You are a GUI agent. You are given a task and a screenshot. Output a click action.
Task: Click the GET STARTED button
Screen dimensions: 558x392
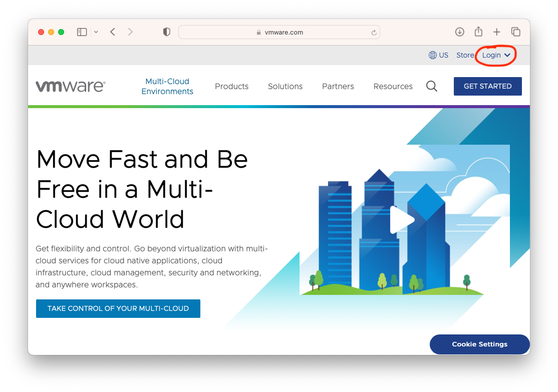coord(487,86)
